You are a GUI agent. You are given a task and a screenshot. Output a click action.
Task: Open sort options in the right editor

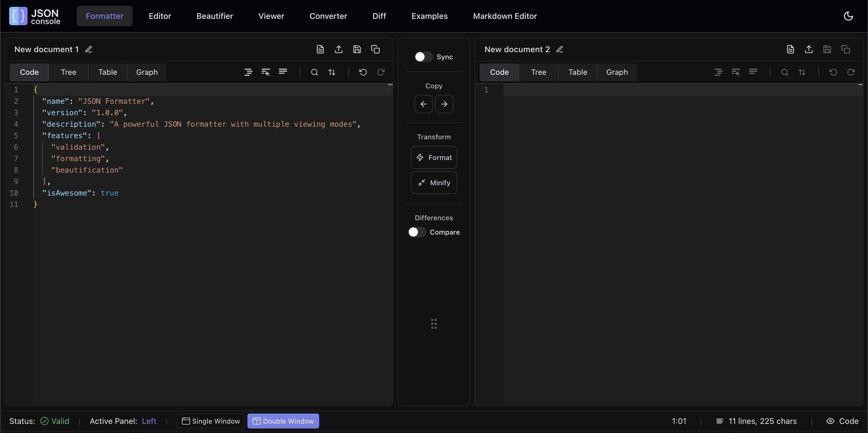click(803, 72)
